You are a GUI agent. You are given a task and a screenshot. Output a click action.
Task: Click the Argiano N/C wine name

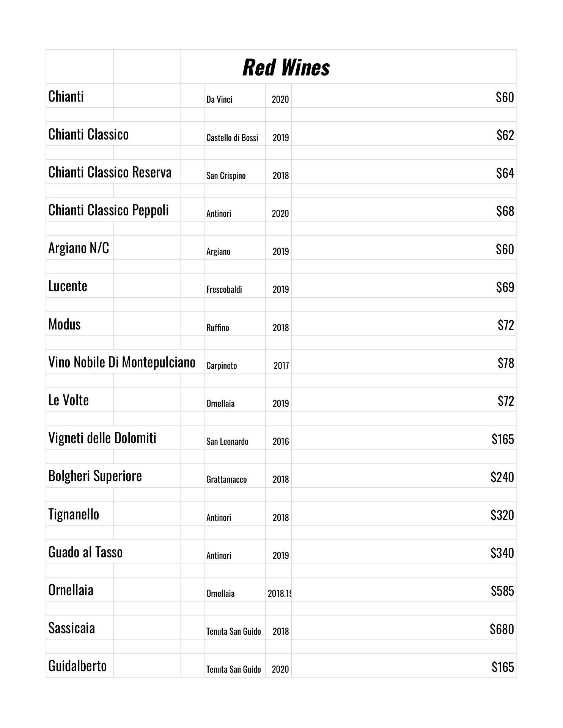(79, 248)
